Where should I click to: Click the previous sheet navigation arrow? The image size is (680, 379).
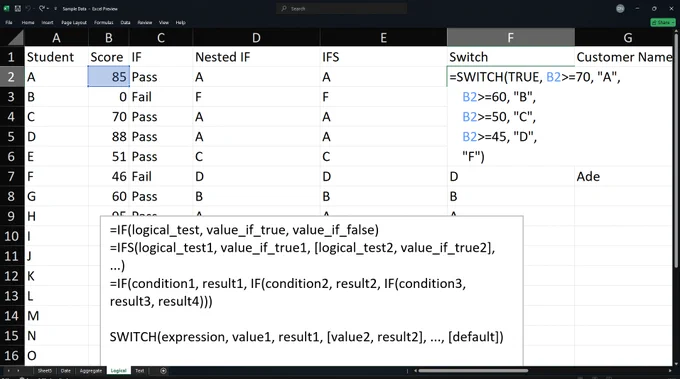8,371
